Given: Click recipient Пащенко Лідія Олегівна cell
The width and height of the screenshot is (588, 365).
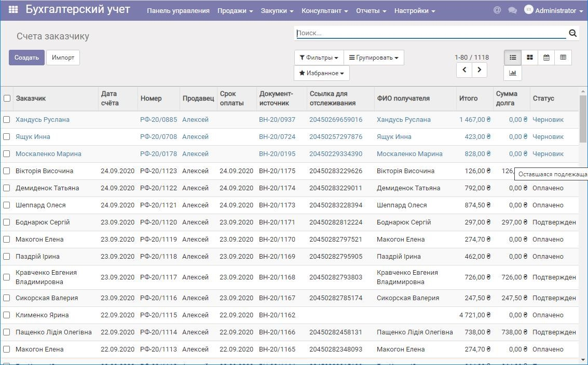Looking at the screenshot, I should pos(415,332).
